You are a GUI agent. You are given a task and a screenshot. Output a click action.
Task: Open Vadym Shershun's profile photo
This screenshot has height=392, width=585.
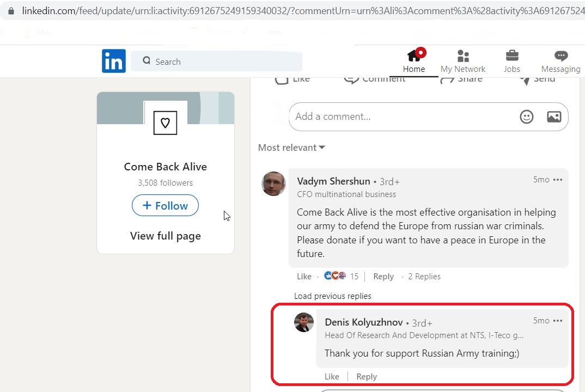pyautogui.click(x=273, y=183)
